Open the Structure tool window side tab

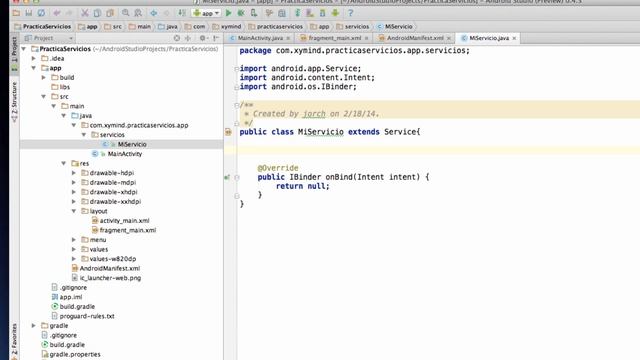(14, 101)
